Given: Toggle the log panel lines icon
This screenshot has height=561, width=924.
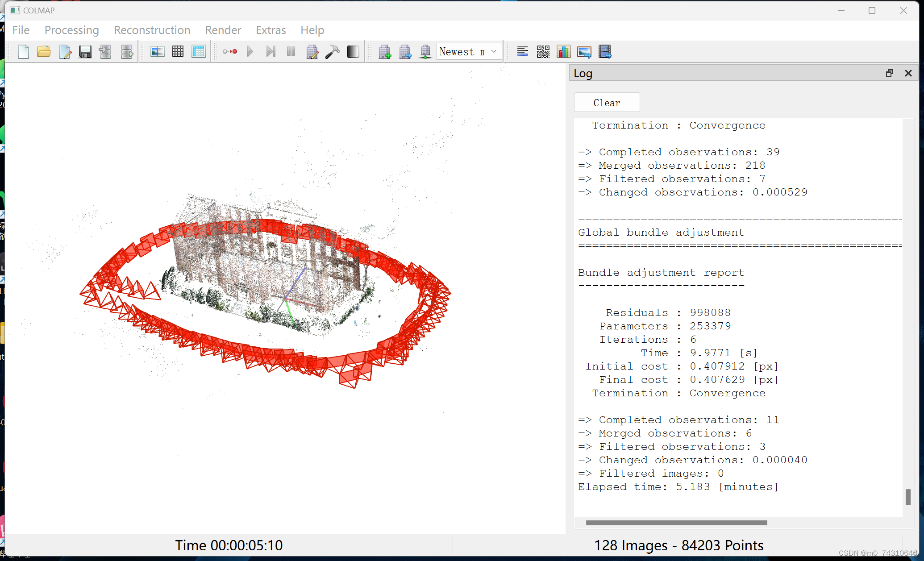Looking at the screenshot, I should pyautogui.click(x=522, y=52).
